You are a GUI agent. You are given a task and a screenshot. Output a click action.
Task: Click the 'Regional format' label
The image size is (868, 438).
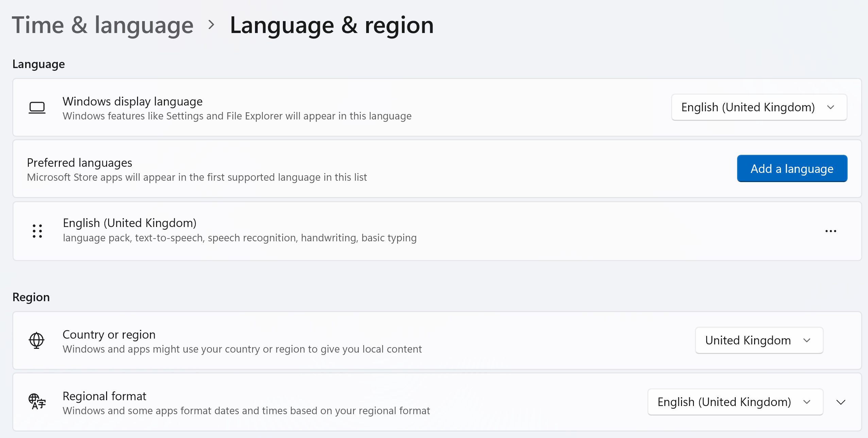[x=104, y=396]
